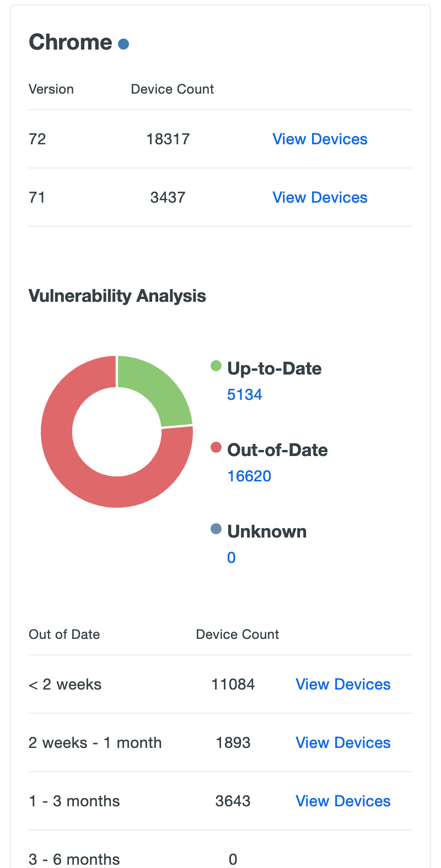Click the red Out-of-Date legend dot
This screenshot has height=868, width=441.
tap(215, 447)
